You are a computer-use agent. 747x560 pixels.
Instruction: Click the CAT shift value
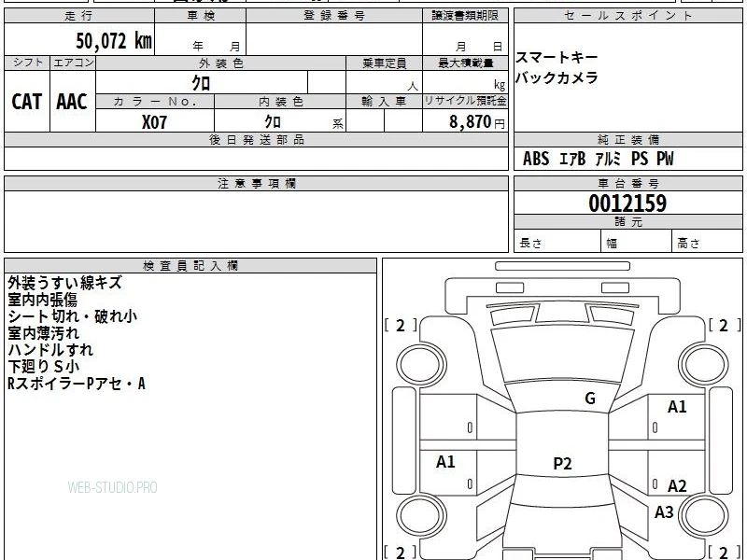[27, 102]
